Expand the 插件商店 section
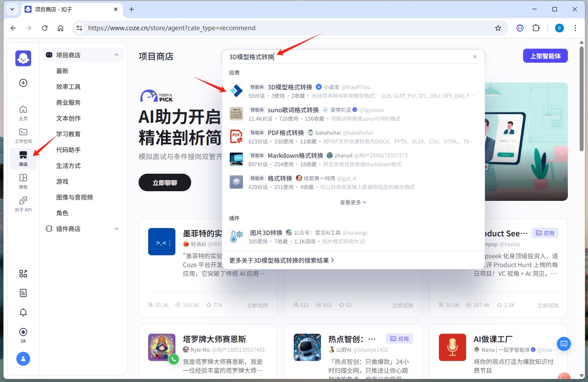588x382 pixels. point(117,229)
